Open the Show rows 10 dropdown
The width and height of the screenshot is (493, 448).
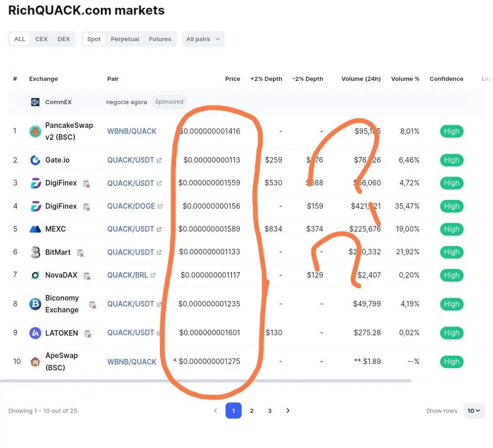click(x=474, y=411)
